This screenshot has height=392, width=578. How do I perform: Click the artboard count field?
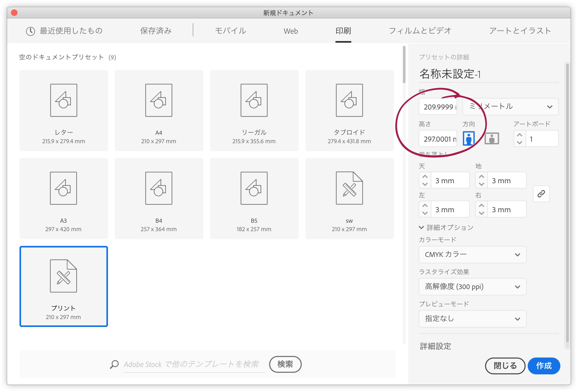(x=542, y=139)
